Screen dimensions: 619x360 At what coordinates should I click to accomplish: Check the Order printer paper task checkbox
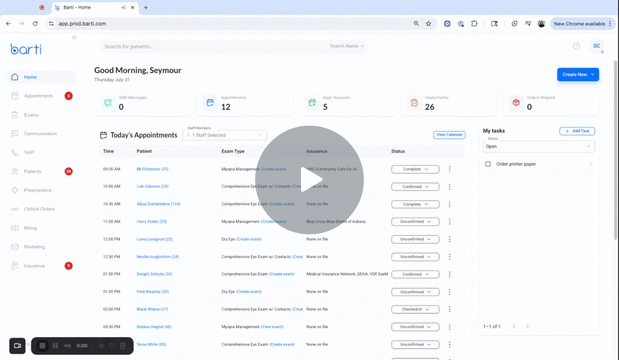(x=488, y=164)
